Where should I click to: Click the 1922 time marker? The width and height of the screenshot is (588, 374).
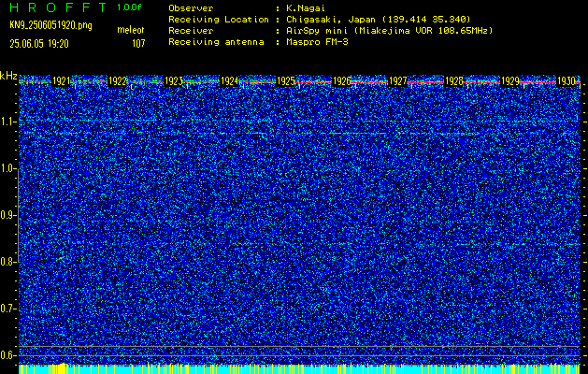coord(118,81)
